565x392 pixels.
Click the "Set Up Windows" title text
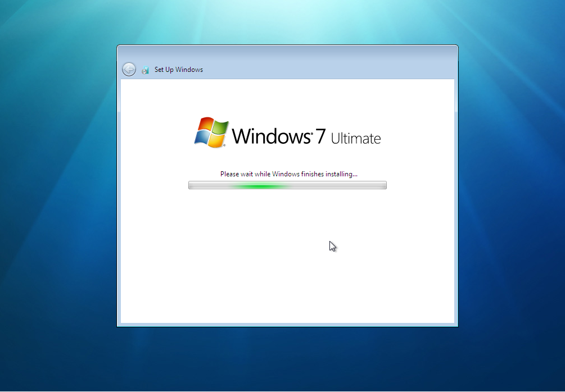pos(178,70)
